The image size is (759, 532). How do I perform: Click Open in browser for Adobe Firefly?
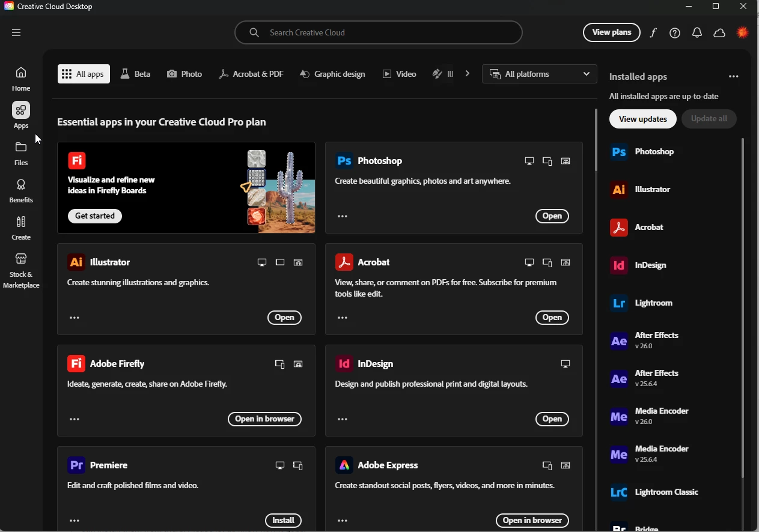(264, 419)
